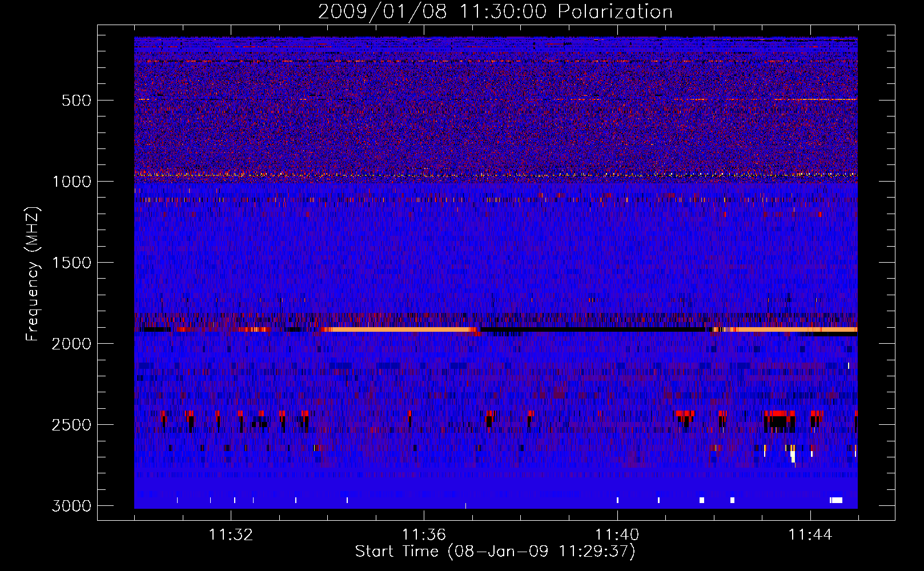Click the plot title "2009/01/08 11:30:00 Polarization"
The height and width of the screenshot is (571, 924).
495,11
